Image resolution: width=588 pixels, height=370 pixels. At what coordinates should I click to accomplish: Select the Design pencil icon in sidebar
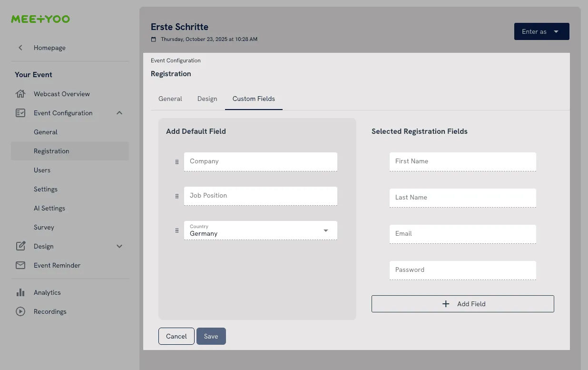(x=21, y=246)
